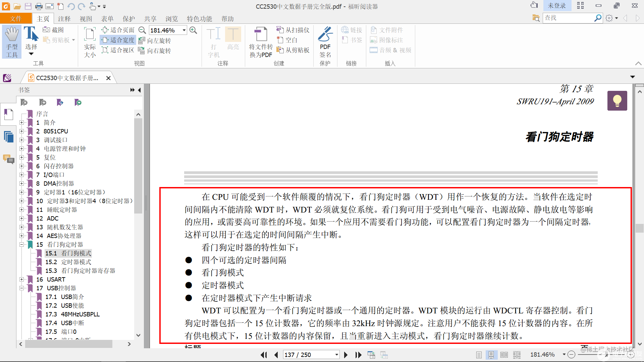Create PDF from clipboard (从剪贴板)
The height and width of the screenshot is (362, 644).
click(293, 50)
